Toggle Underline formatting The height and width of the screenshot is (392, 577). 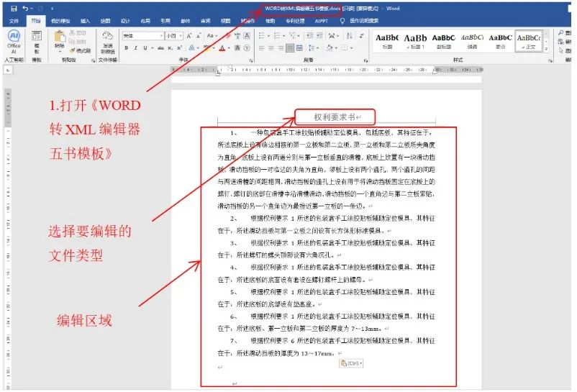145,47
